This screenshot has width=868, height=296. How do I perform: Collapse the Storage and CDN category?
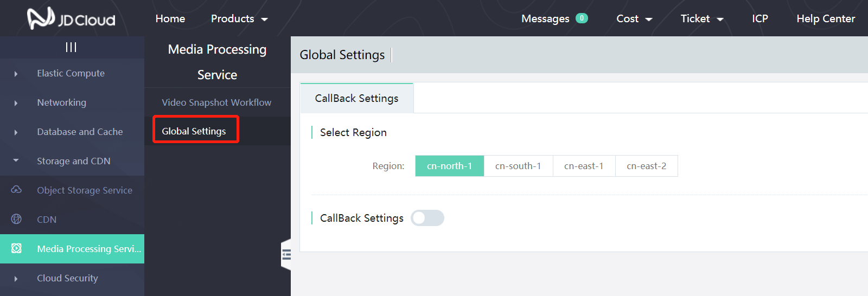(x=73, y=161)
